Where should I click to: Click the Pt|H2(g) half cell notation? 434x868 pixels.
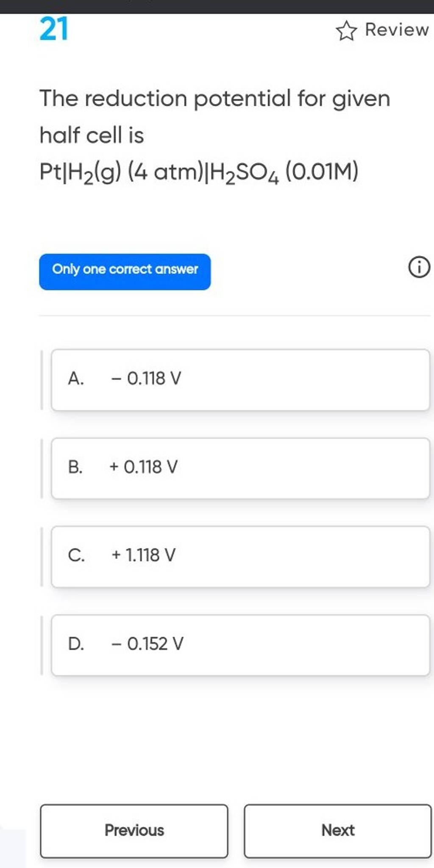point(199,173)
